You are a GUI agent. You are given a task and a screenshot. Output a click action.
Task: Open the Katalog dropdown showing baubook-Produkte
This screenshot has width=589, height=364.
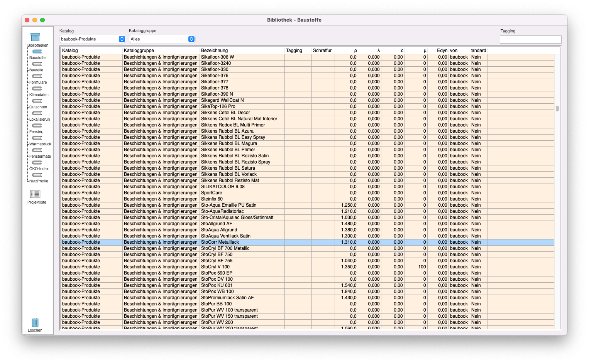[x=93, y=39]
